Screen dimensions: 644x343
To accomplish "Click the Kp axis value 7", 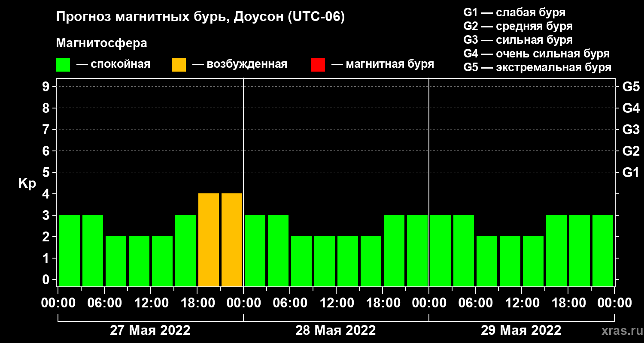I will coord(47,129).
